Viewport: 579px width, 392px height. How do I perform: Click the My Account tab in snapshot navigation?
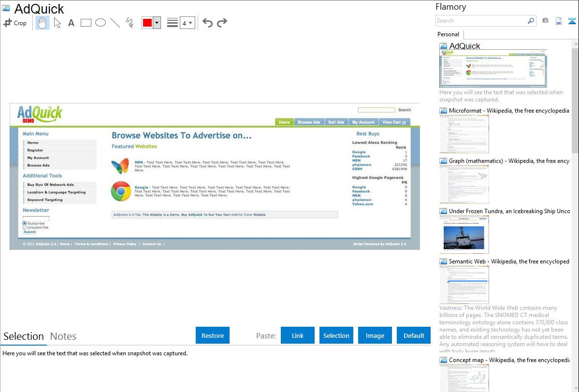click(x=363, y=122)
